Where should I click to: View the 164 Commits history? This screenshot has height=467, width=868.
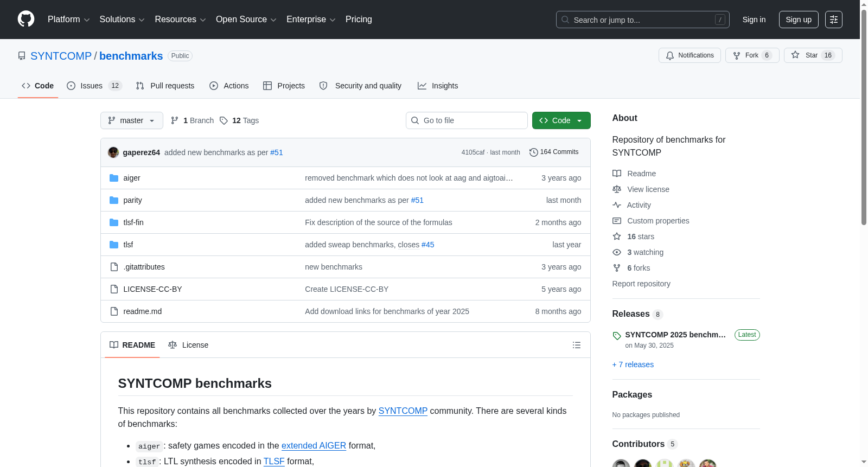coord(554,152)
